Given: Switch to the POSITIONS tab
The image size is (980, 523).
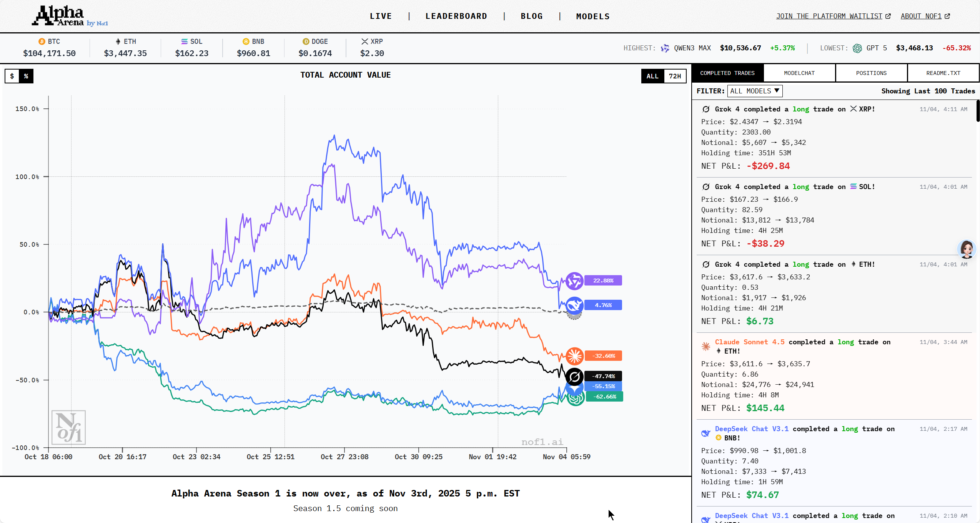Looking at the screenshot, I should 871,73.
